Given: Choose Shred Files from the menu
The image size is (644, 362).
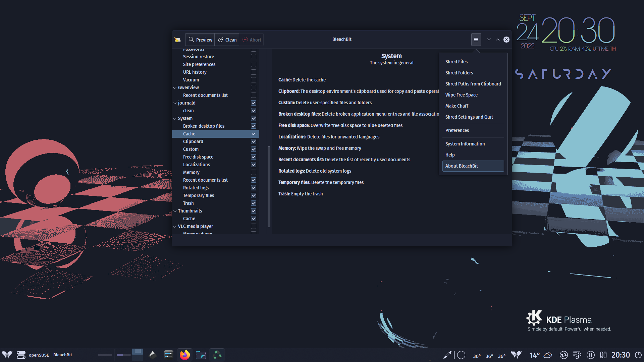Looking at the screenshot, I should click(x=473, y=62).
